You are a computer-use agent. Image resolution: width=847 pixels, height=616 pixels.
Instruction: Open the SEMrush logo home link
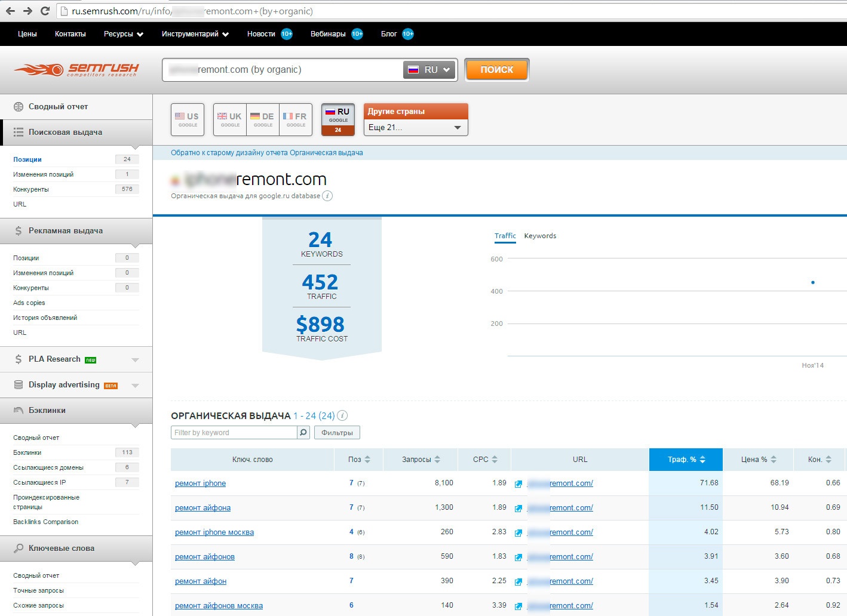[x=76, y=70]
